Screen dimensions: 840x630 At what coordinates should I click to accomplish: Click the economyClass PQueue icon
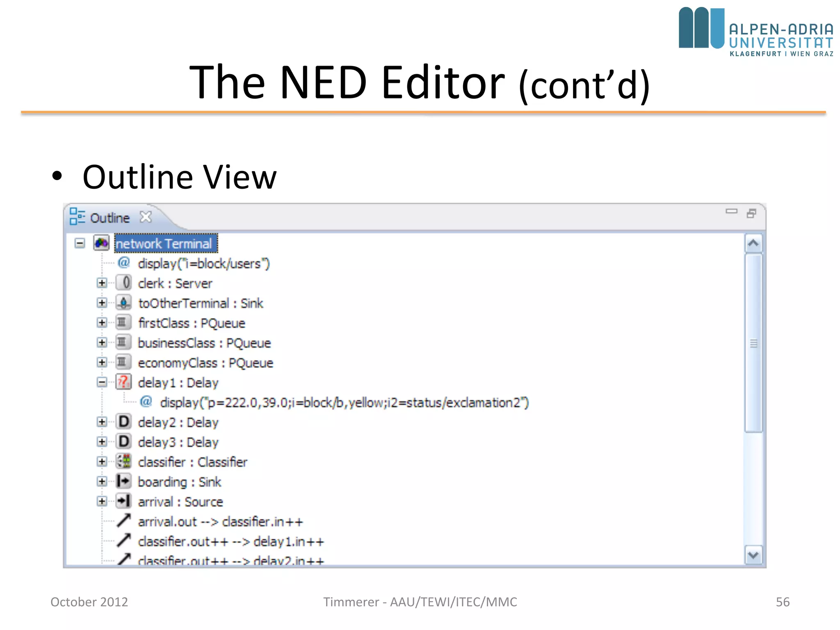point(123,362)
